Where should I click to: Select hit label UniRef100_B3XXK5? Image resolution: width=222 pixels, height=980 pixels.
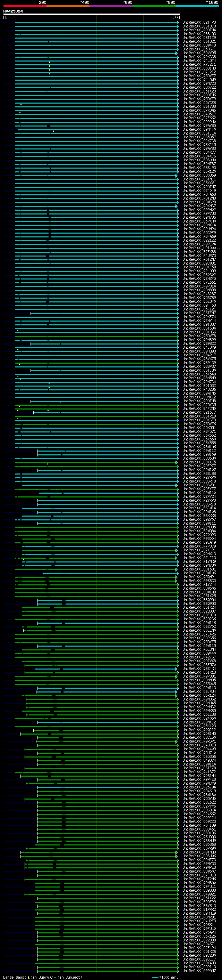point(199,462)
